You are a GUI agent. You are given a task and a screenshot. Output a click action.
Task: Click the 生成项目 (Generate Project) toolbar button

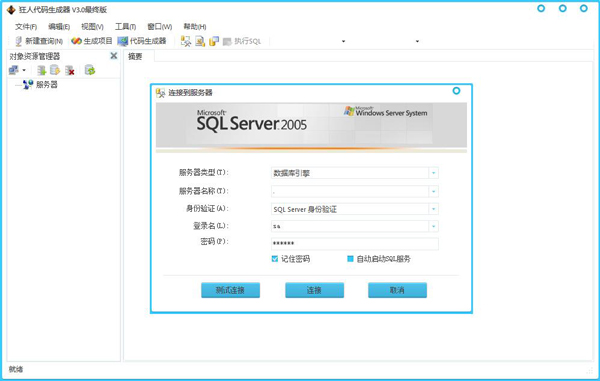(x=92, y=41)
